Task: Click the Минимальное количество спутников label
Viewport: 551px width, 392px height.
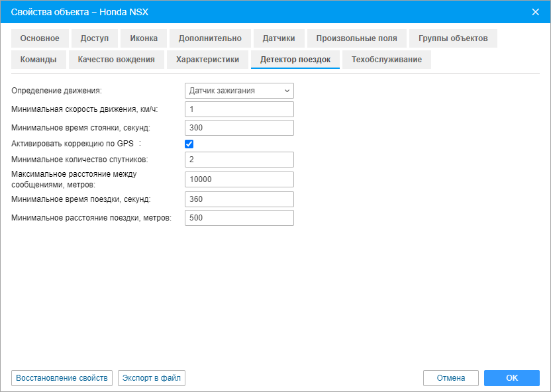Action: point(79,160)
